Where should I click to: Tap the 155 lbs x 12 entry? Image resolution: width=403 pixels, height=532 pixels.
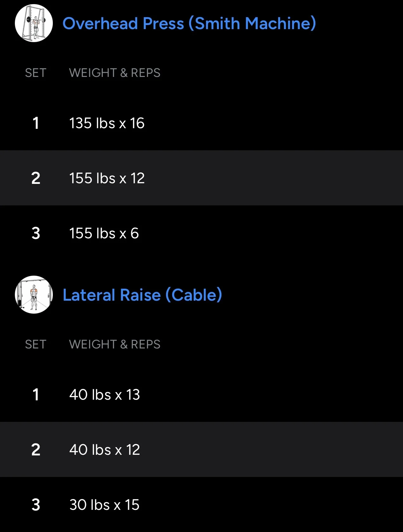click(107, 178)
